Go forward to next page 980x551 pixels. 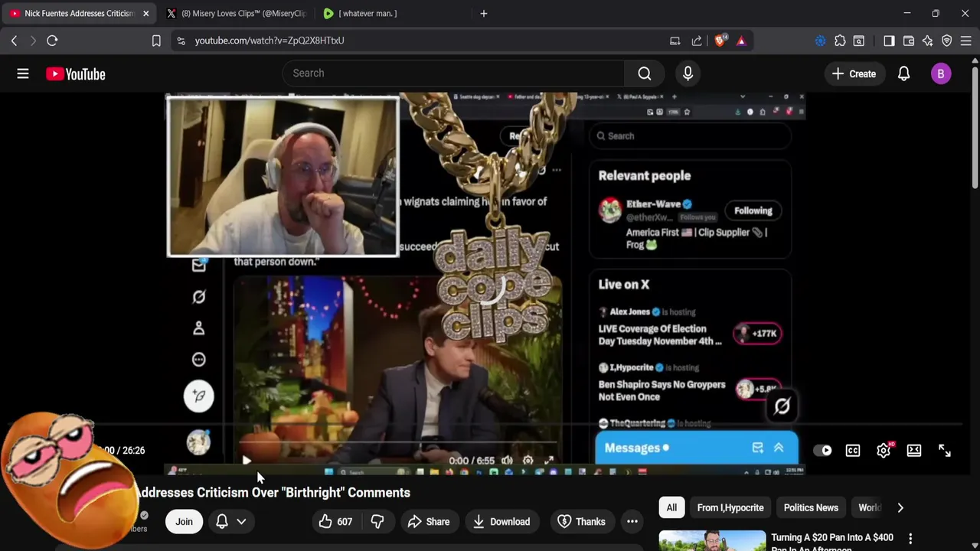click(33, 41)
